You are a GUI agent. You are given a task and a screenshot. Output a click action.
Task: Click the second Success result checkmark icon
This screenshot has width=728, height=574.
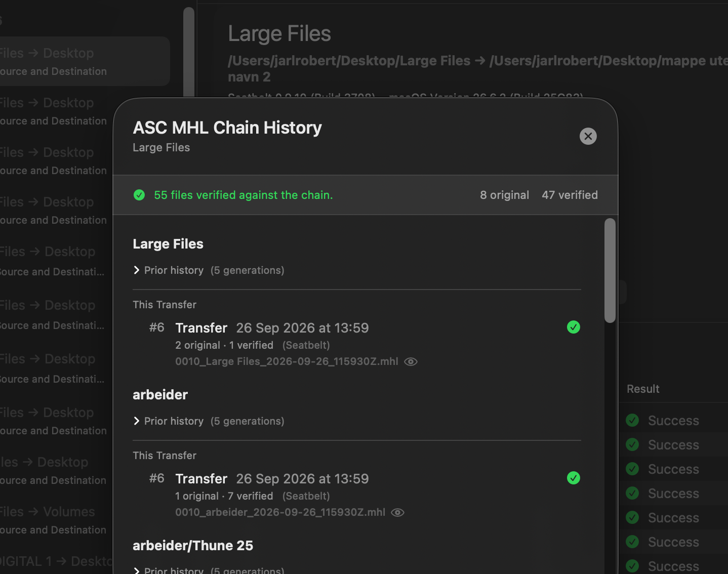point(632,444)
